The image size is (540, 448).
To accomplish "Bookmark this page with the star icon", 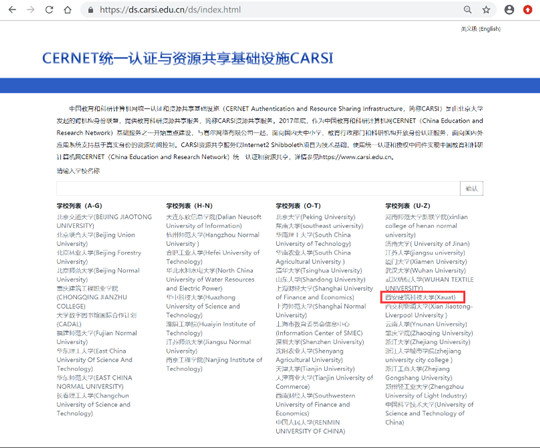I will tap(486, 10).
